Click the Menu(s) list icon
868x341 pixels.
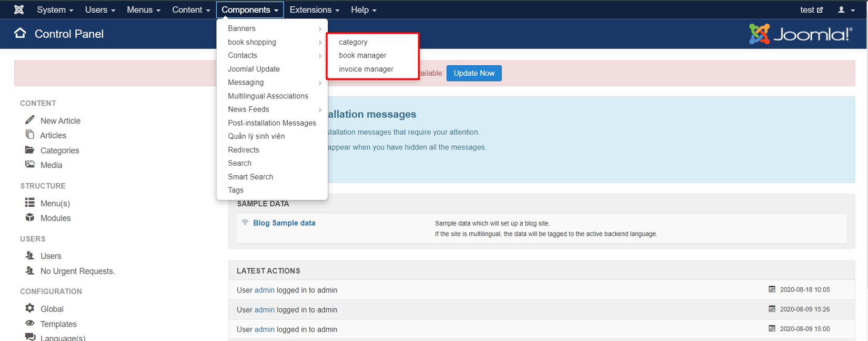click(30, 203)
